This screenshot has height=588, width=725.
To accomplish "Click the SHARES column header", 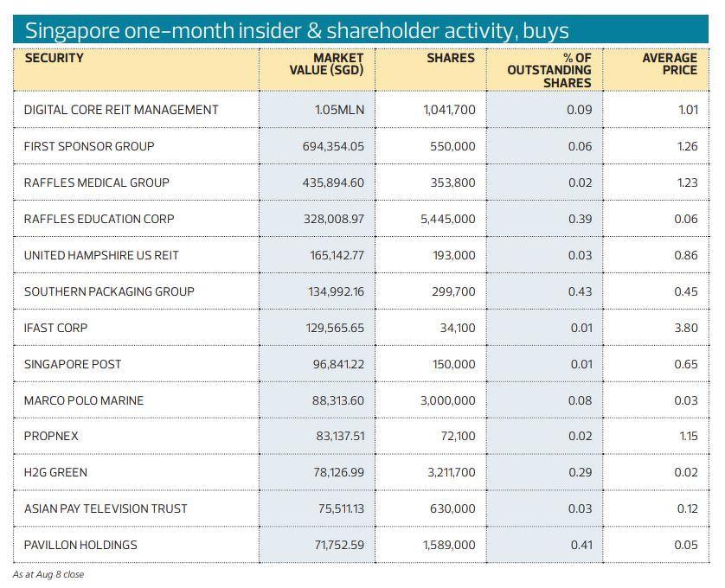I will pos(450,58).
